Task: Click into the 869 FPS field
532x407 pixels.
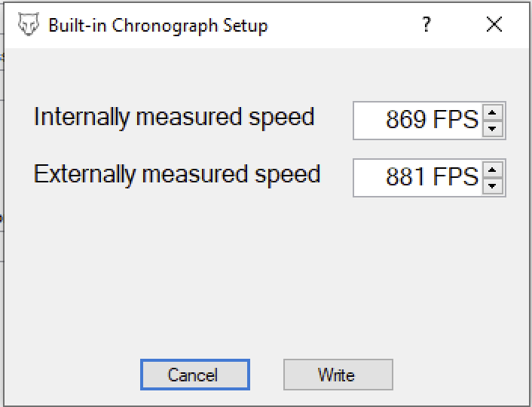Action: pyautogui.click(x=417, y=121)
